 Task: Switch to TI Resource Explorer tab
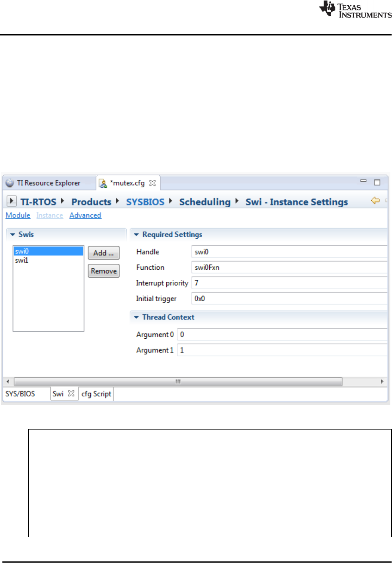(x=49, y=183)
